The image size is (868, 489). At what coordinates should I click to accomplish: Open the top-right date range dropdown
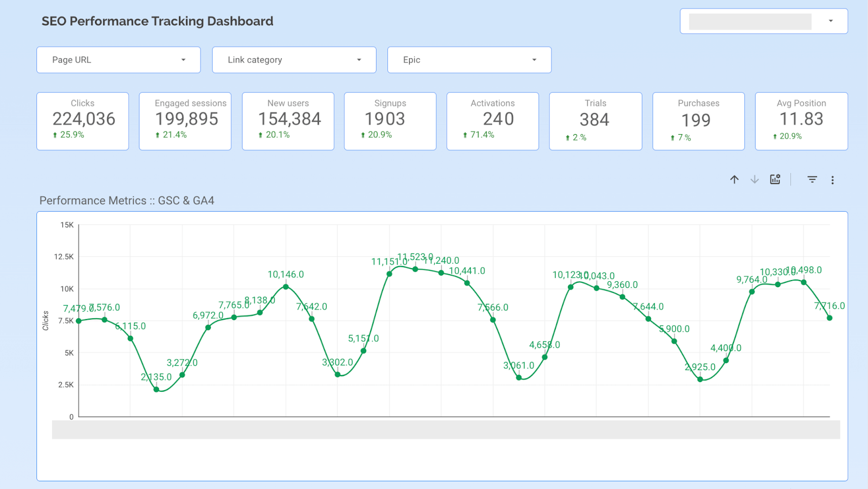tap(763, 21)
